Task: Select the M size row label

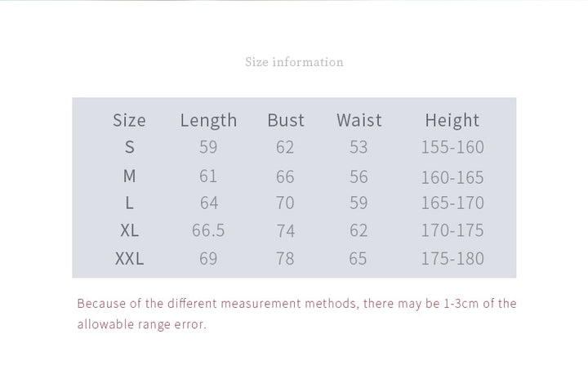Action: 129,176
